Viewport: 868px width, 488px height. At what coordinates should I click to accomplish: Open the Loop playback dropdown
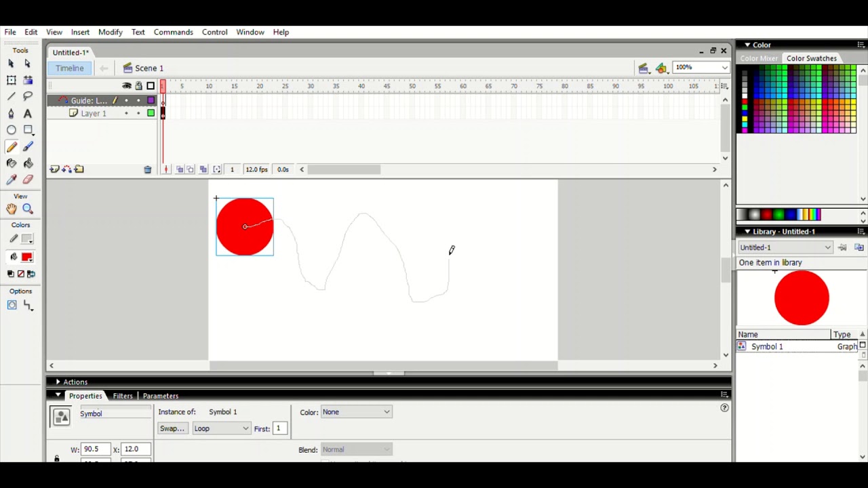pyautogui.click(x=222, y=428)
